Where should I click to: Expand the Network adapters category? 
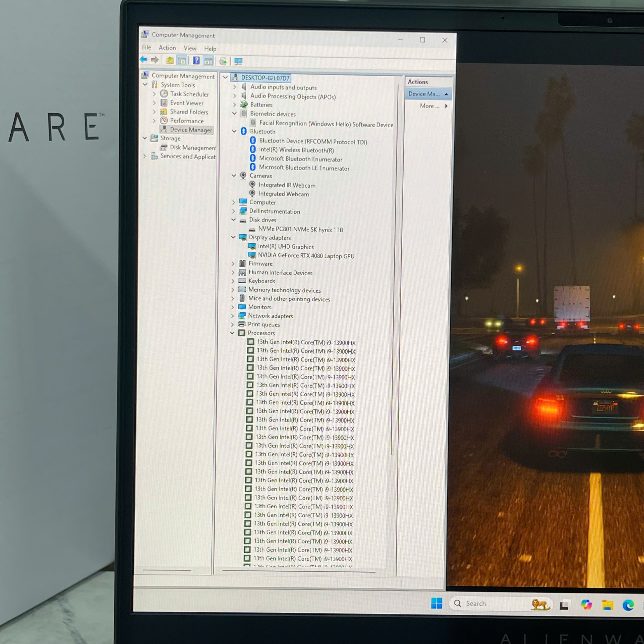click(x=232, y=315)
